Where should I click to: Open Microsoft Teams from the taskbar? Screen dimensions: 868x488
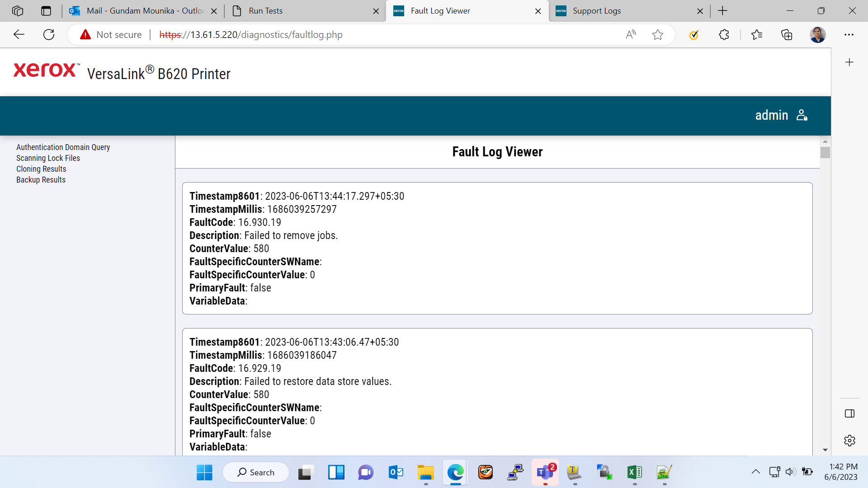pos(545,472)
